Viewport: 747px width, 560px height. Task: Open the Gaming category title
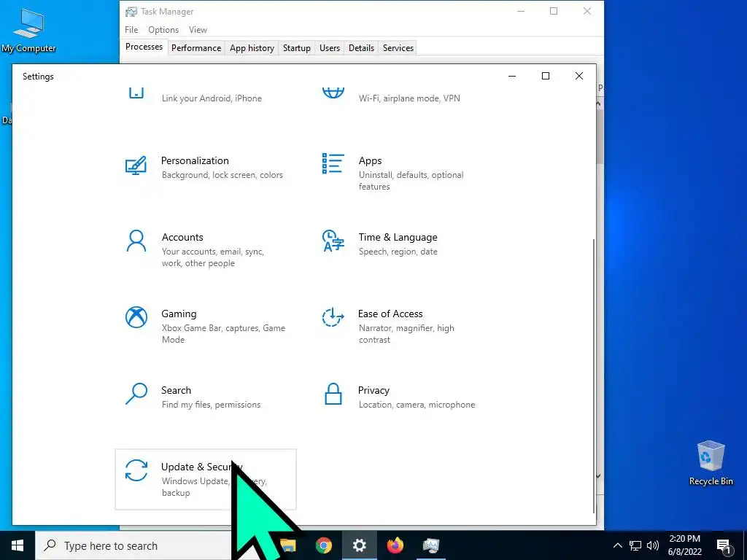179,314
